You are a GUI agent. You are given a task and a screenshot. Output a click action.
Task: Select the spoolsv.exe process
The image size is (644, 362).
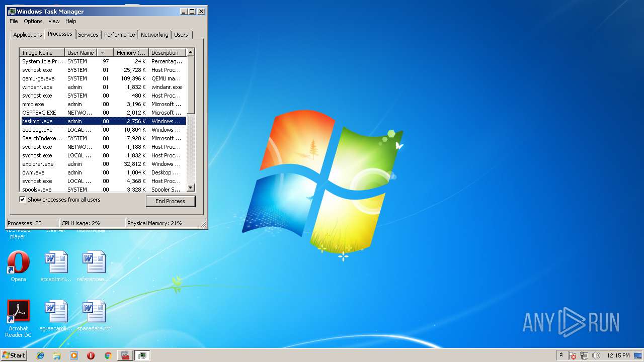(x=103, y=189)
